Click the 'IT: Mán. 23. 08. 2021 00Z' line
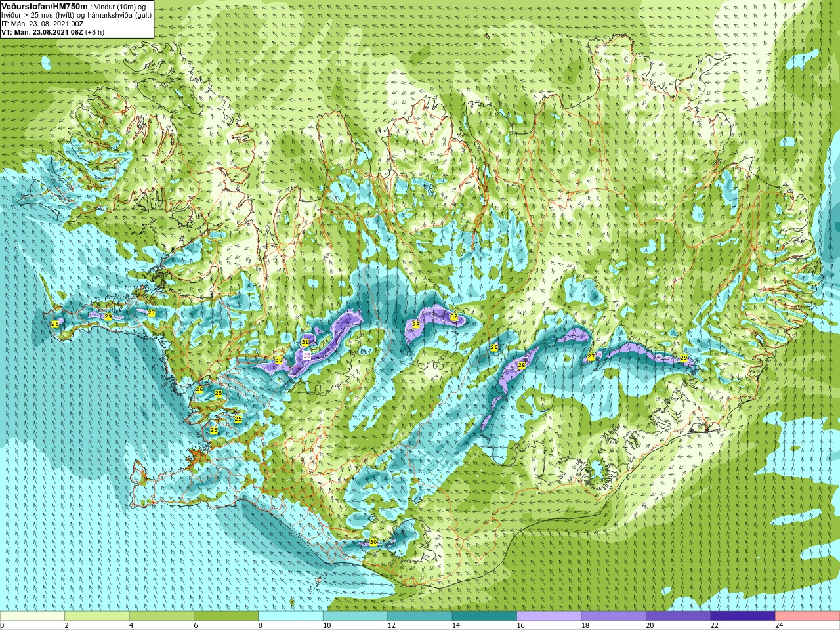Screen dimensions: 840x630 [43, 24]
